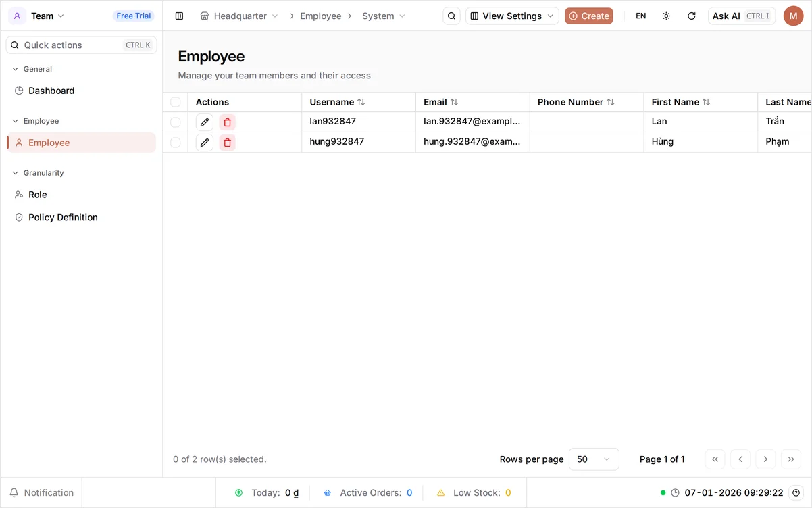
Task: Collapse the Granularity section
Action: point(38,173)
